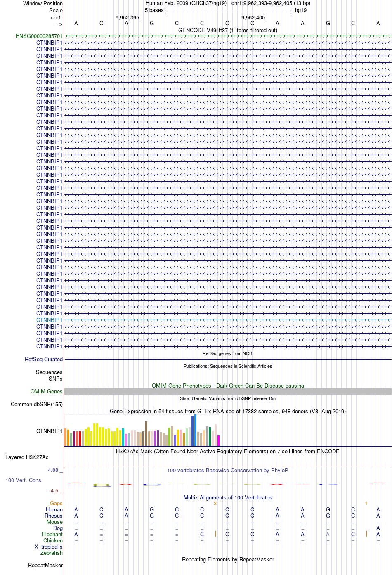Click the magenta GTEx expression bar
392x575 pixels.
tap(218, 440)
